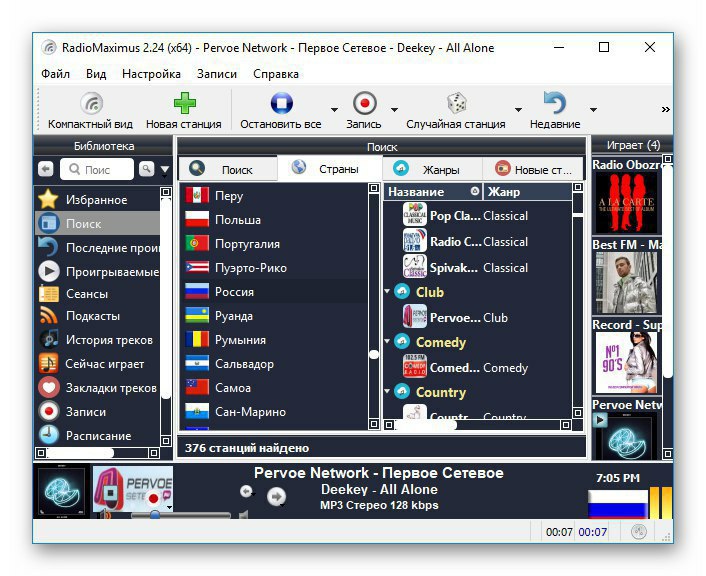Select Перу in the country list
The width and height of the screenshot is (706, 576).
[274, 196]
